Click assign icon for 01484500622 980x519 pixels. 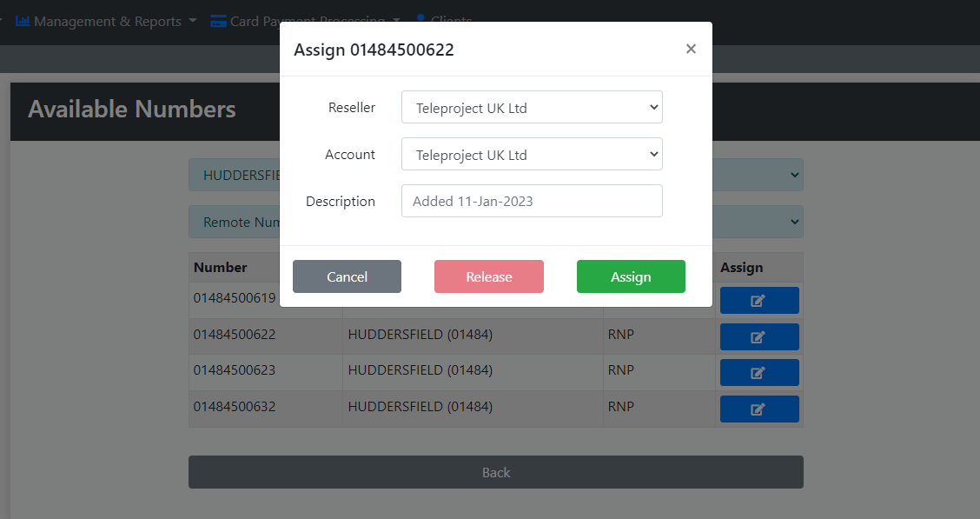pos(759,337)
